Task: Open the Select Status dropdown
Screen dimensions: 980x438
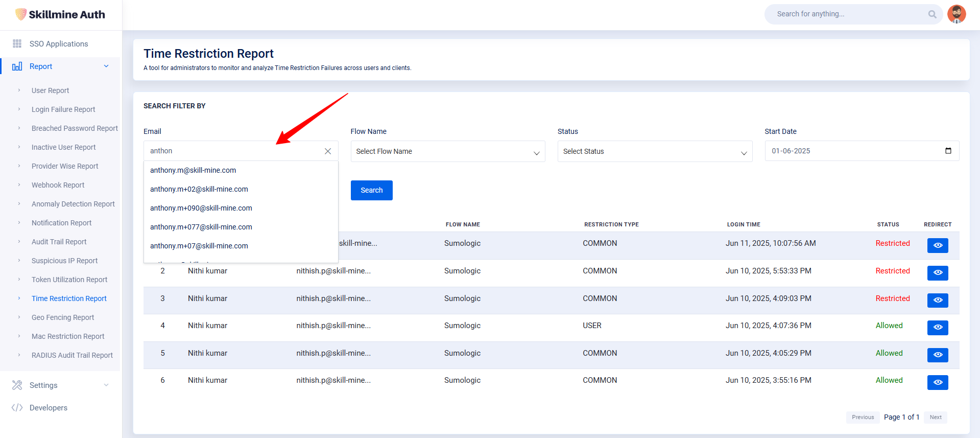Action: coord(654,152)
